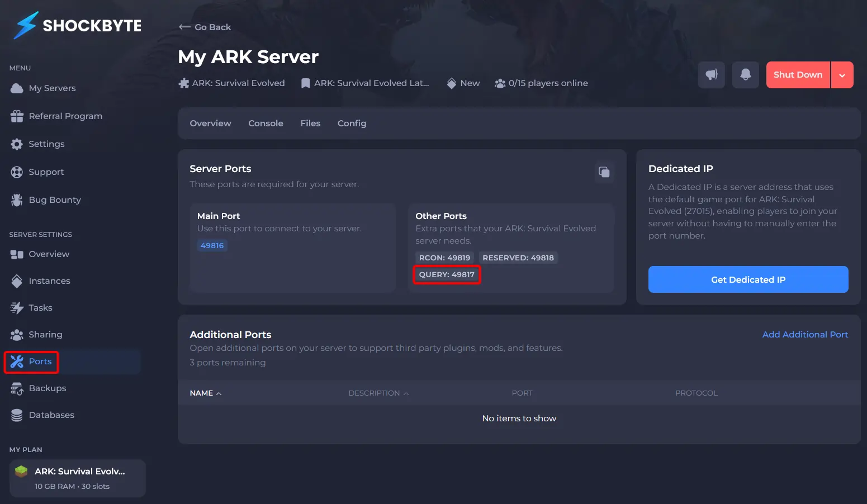Open the Config tab
Image resolution: width=867 pixels, height=504 pixels.
[352, 123]
